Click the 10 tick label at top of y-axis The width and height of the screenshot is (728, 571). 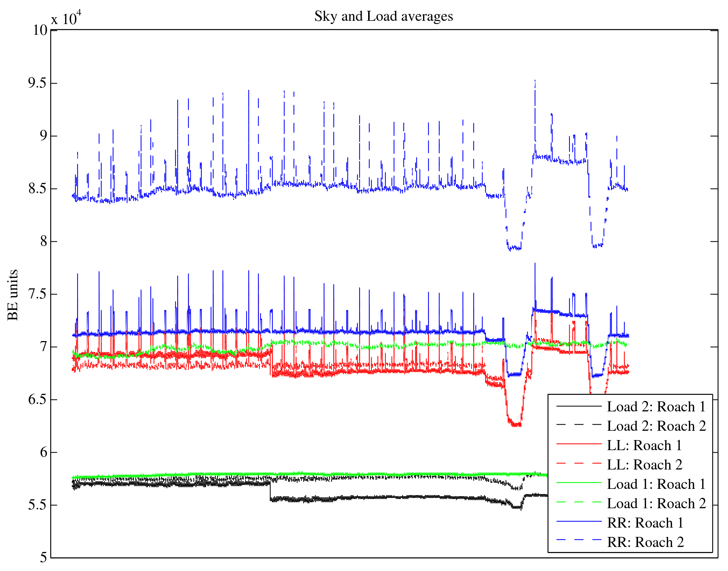(x=40, y=30)
